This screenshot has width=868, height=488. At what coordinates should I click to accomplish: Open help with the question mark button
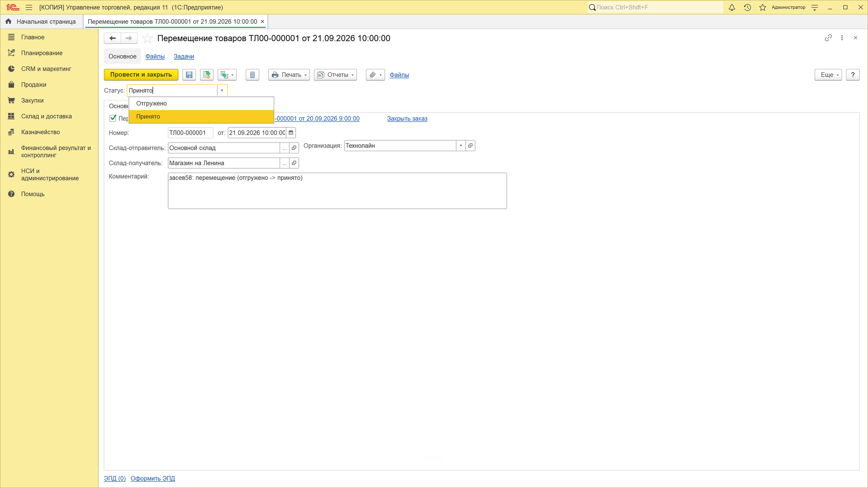(853, 75)
